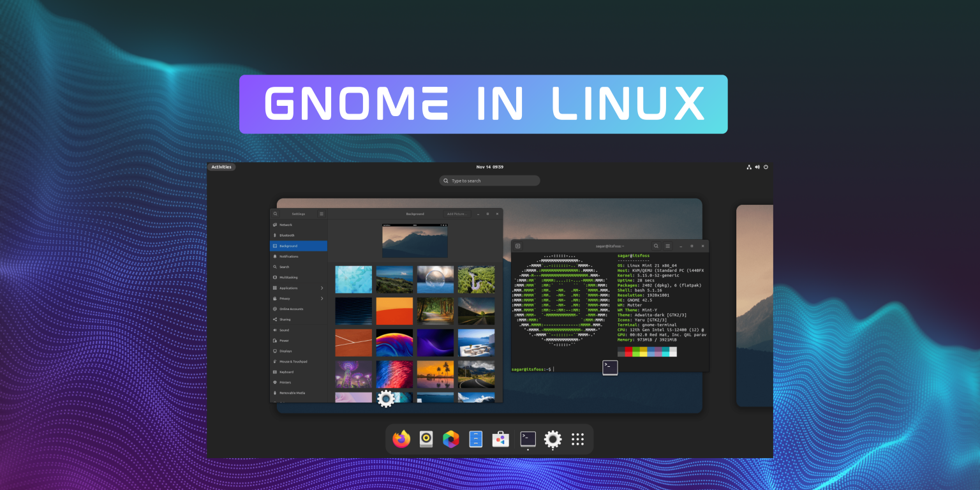980x490 pixels.
Task: Open Firefox from the dock
Action: coord(401,439)
